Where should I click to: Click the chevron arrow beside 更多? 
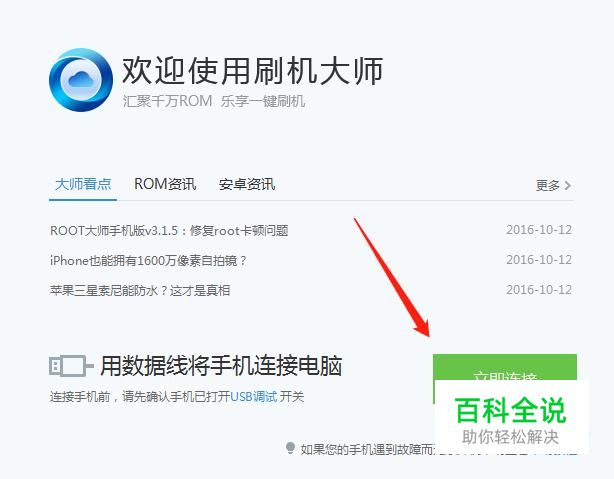click(568, 185)
